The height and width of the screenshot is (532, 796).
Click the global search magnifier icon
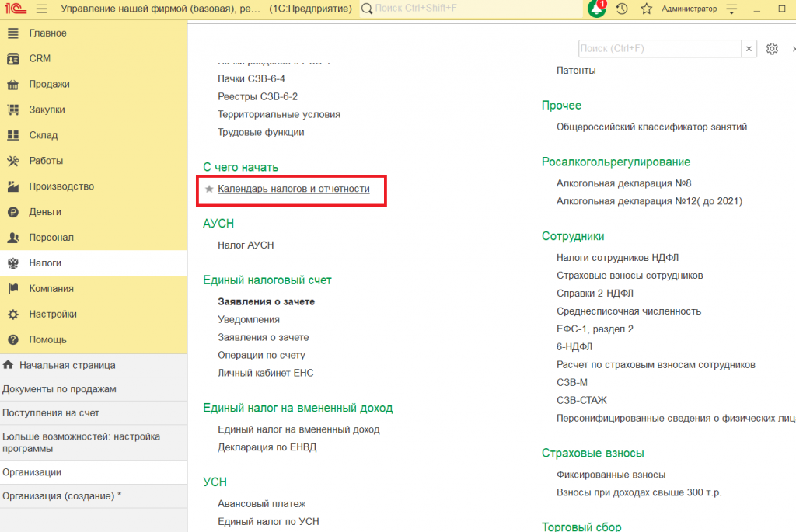coord(367,9)
